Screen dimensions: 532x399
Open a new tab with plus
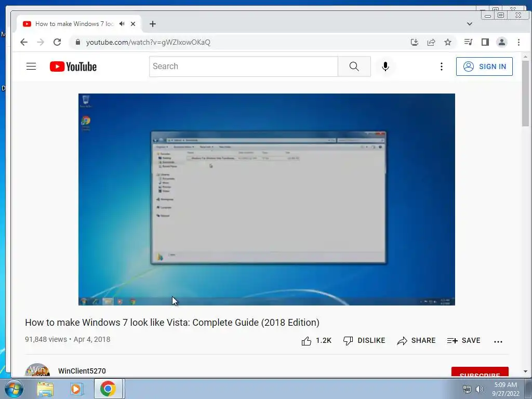pyautogui.click(x=153, y=24)
